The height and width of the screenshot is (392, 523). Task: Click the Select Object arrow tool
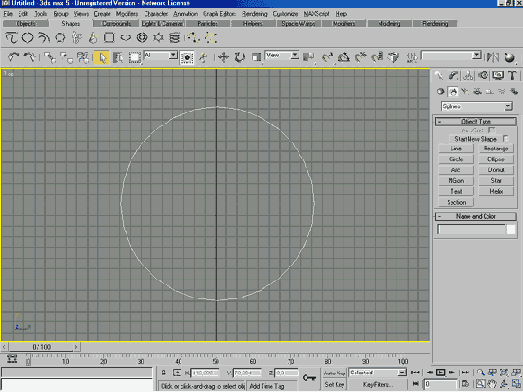click(x=102, y=58)
